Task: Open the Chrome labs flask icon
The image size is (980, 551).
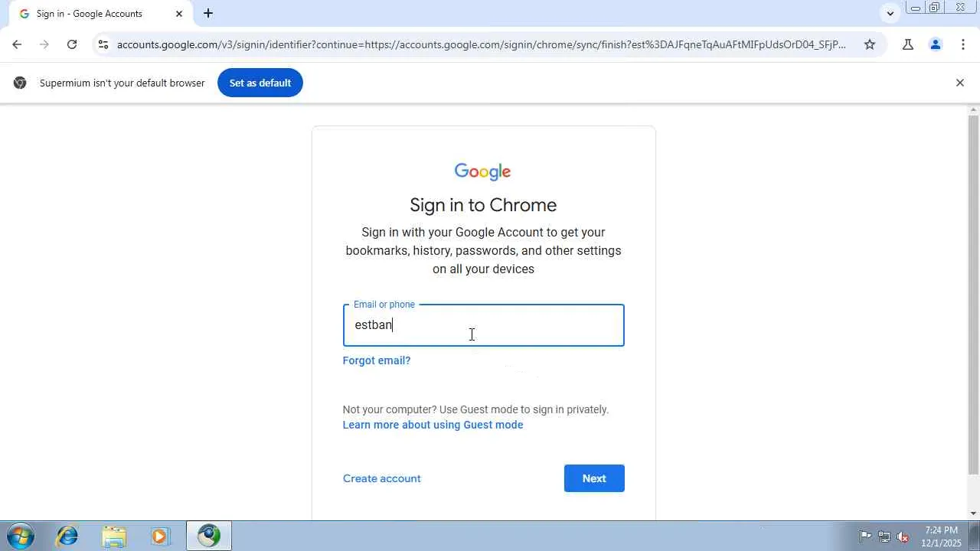Action: pos(908,44)
